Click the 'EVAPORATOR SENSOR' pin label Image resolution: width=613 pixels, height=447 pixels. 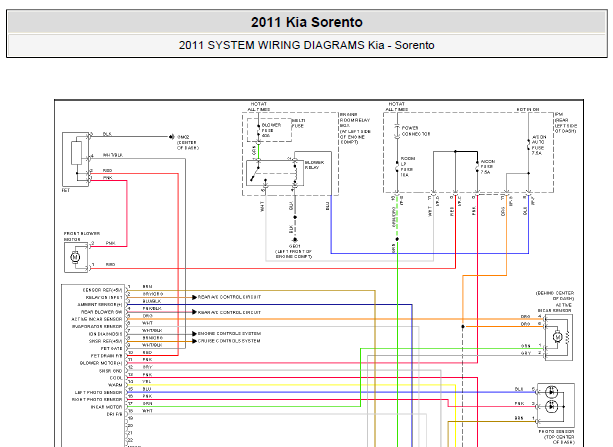coord(97,327)
